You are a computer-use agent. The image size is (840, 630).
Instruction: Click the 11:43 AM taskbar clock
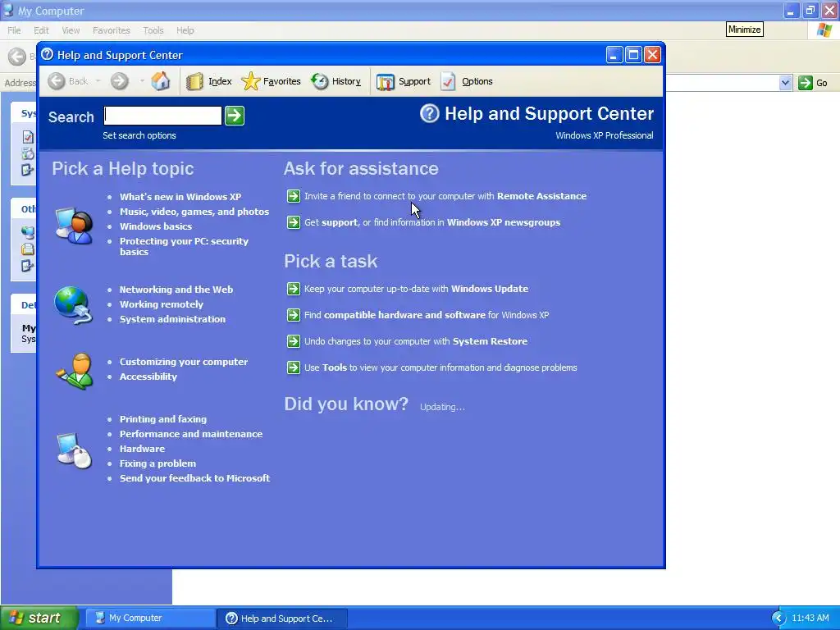(x=810, y=619)
